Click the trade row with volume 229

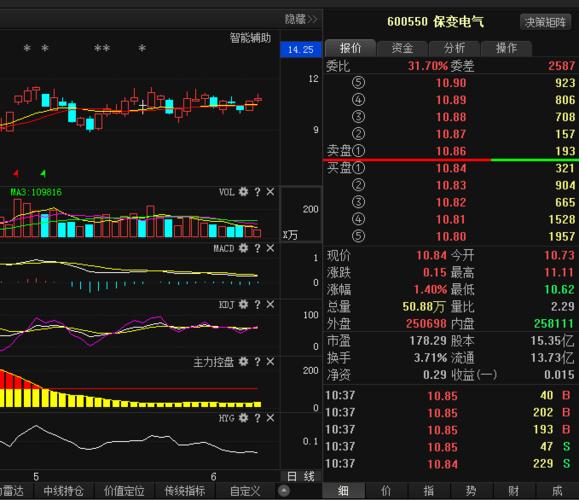pyautogui.click(x=450, y=464)
